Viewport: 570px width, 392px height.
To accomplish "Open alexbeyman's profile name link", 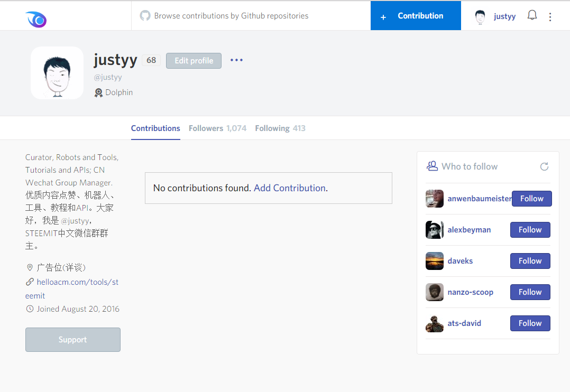I will pyautogui.click(x=469, y=230).
